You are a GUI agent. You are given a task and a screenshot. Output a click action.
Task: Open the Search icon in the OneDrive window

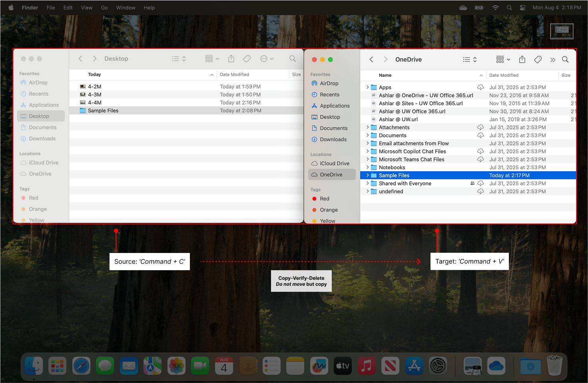pyautogui.click(x=565, y=59)
